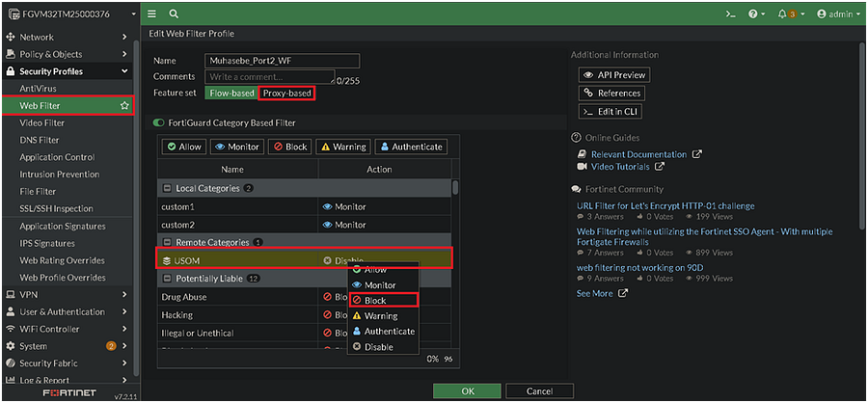This screenshot has height=403, width=868.
Task: Open Relevant Documentation link
Action: (639, 154)
